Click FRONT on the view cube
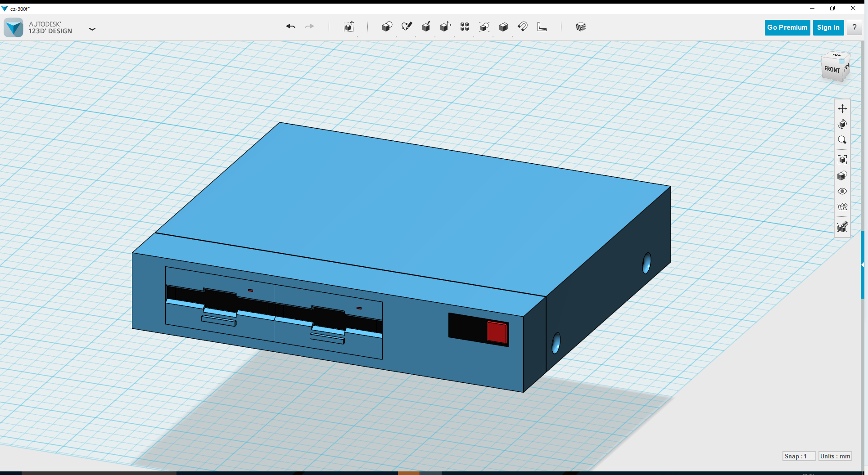Screen dimensions: 868x475 (x=832, y=69)
